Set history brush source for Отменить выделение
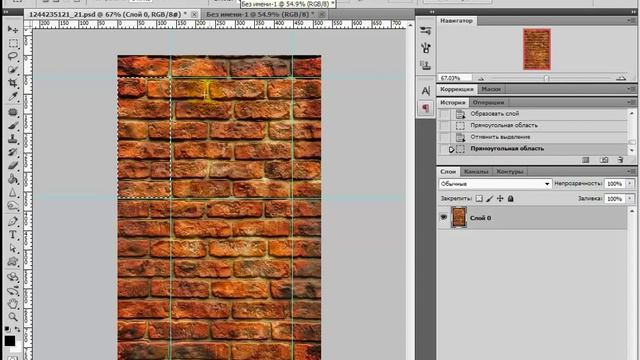The width and height of the screenshot is (640, 360). pyautogui.click(x=444, y=137)
